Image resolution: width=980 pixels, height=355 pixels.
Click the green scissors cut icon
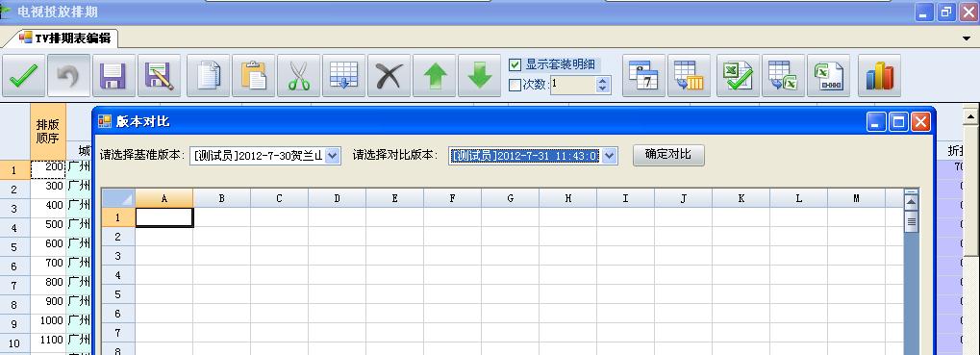click(x=299, y=76)
